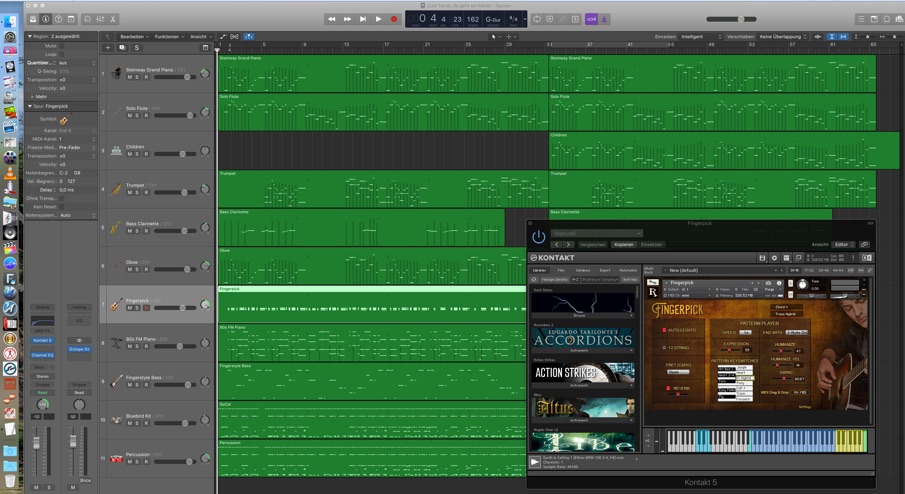905x494 pixels.
Task: Click the Go to End transport button
Action: click(362, 19)
